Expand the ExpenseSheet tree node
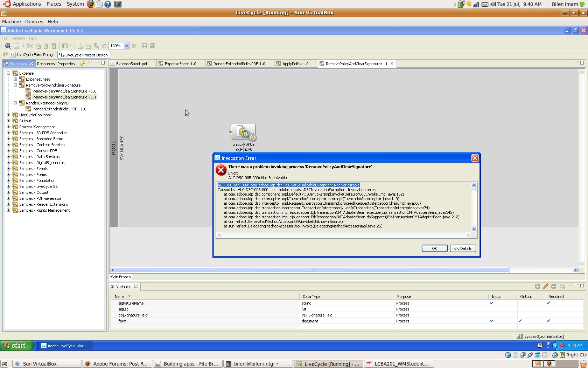588x368 pixels. (15, 79)
